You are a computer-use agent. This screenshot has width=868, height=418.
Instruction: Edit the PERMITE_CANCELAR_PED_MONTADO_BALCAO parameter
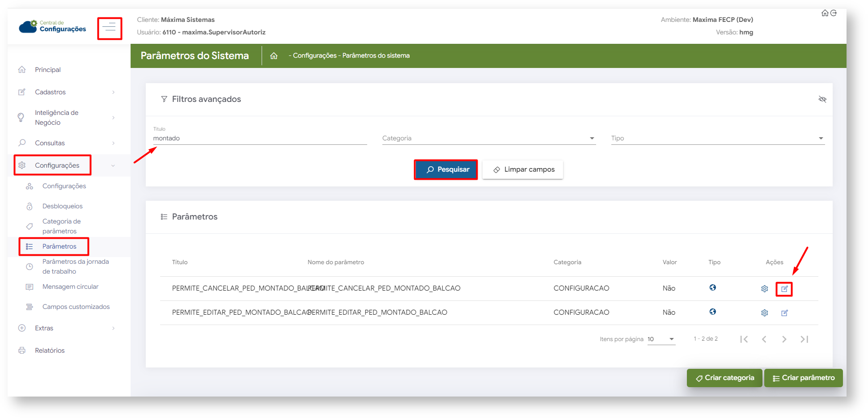784,289
